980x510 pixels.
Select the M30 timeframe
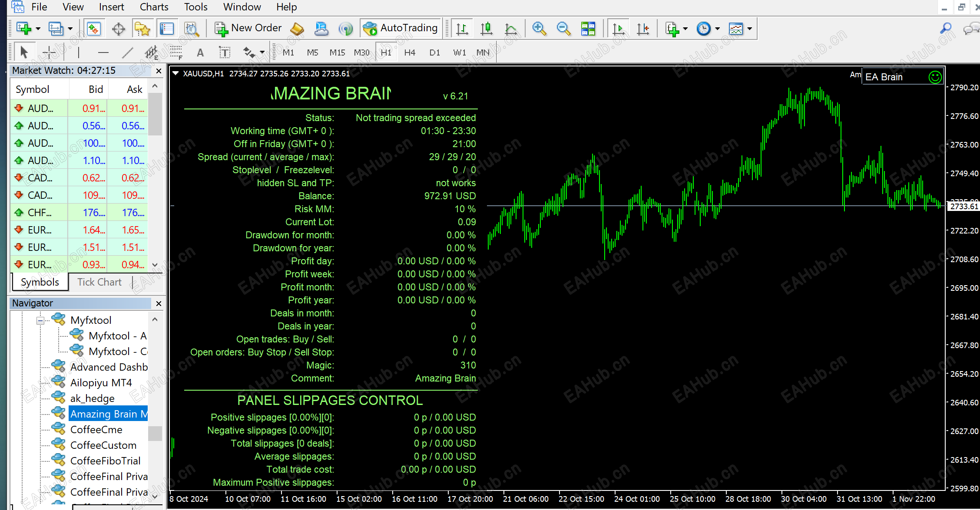point(361,53)
